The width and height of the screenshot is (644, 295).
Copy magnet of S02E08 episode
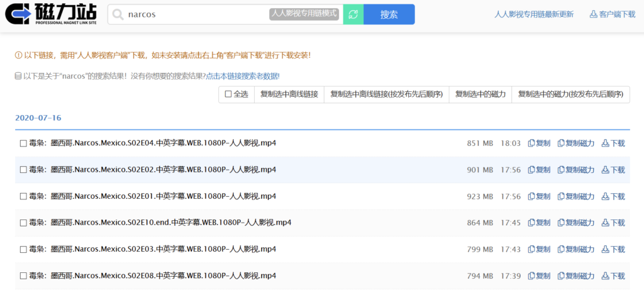(576, 276)
